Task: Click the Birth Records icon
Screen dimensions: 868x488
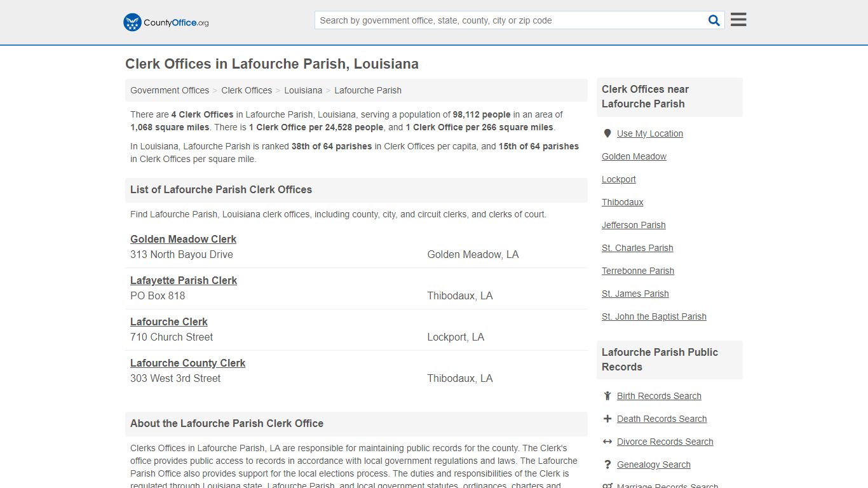Action: pos(607,396)
